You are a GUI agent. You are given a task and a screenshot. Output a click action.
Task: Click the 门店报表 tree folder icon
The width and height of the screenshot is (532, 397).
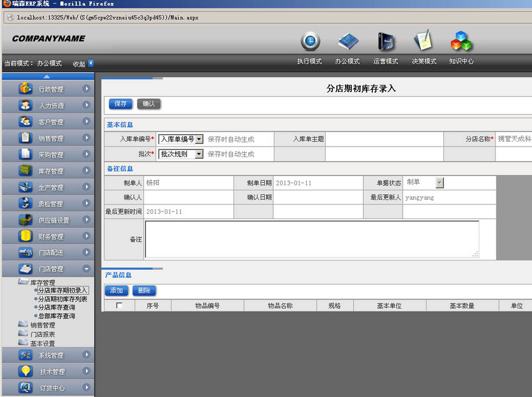click(x=23, y=333)
